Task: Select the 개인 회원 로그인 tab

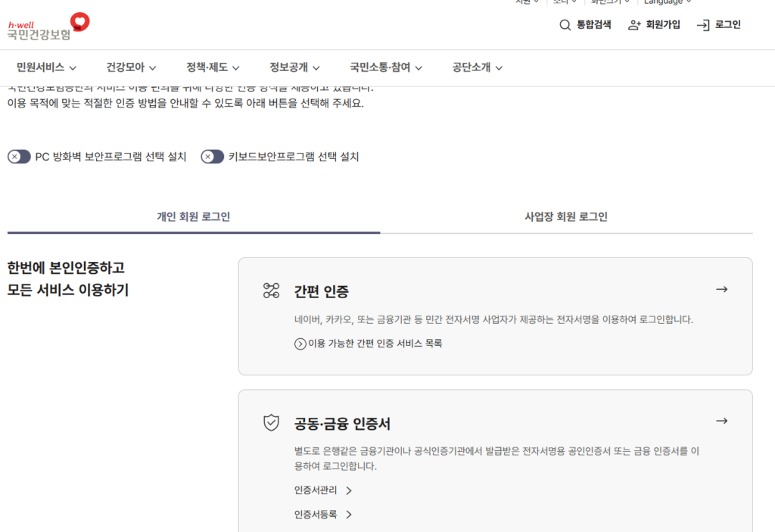Action: tap(193, 216)
